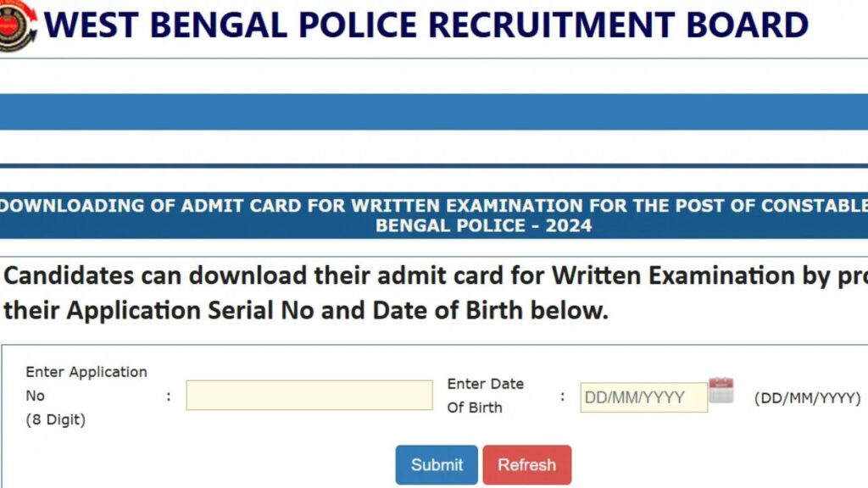Click the empty blue navigation bar
Image resolution: width=868 pixels, height=488 pixels.
tap(434, 112)
